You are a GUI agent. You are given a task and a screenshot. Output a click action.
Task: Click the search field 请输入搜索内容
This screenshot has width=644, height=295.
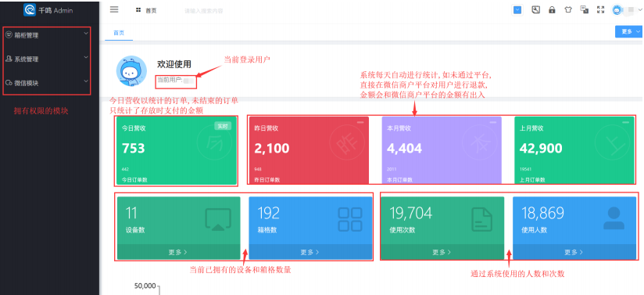point(204,11)
